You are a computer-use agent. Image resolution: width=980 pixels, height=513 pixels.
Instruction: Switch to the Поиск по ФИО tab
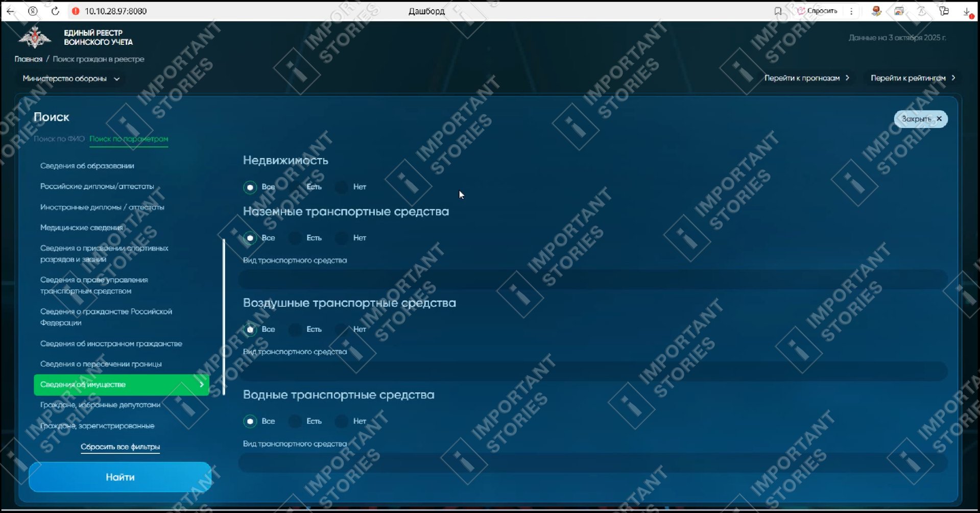click(59, 139)
